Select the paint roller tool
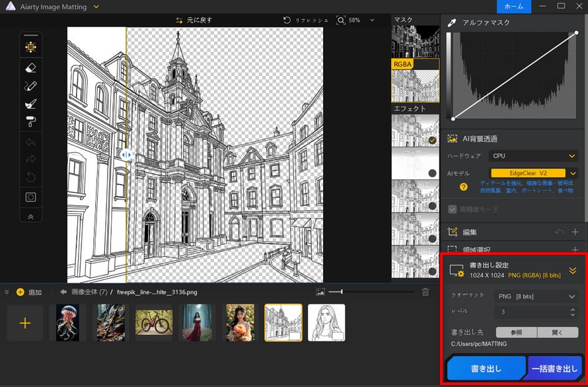The image size is (588, 387). (30, 121)
